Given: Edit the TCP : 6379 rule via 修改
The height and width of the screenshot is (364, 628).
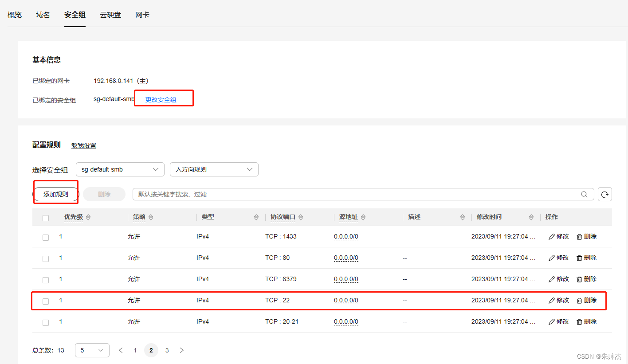Looking at the screenshot, I should [559, 279].
